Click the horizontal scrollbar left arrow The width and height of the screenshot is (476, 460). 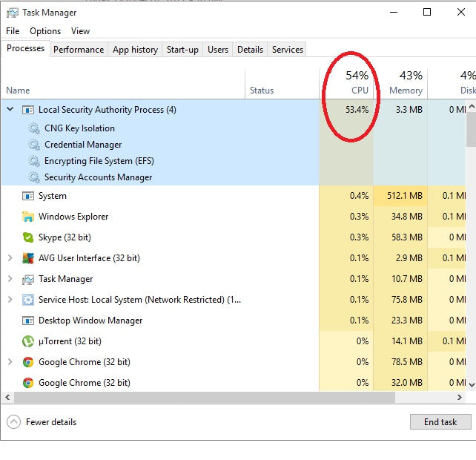[x=7, y=397]
